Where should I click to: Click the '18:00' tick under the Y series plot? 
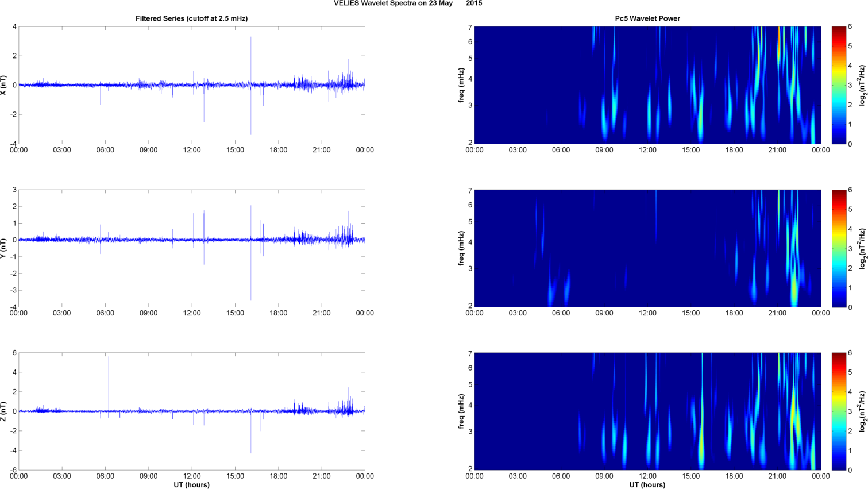click(279, 313)
